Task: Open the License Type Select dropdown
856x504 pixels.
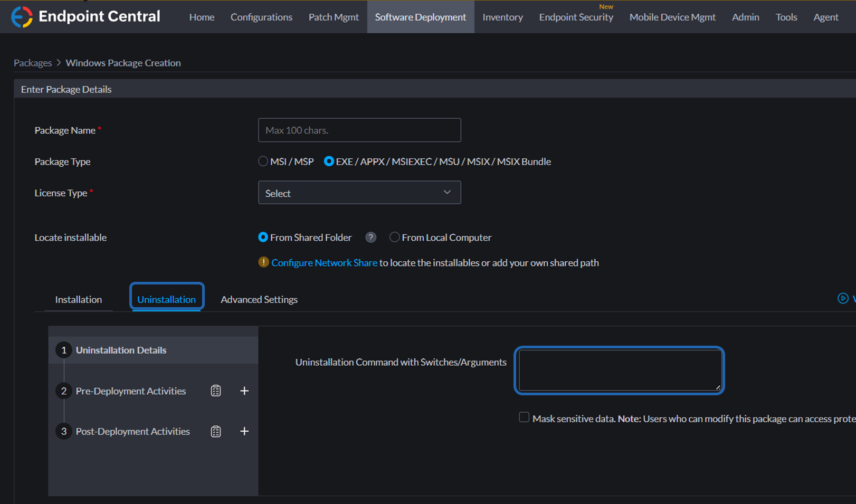Action: 359,193
